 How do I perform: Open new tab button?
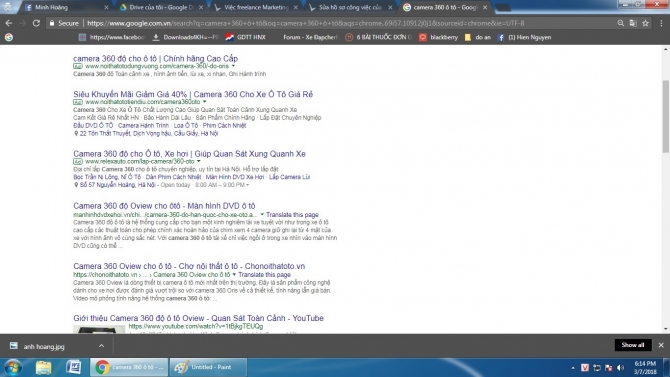click(x=504, y=8)
